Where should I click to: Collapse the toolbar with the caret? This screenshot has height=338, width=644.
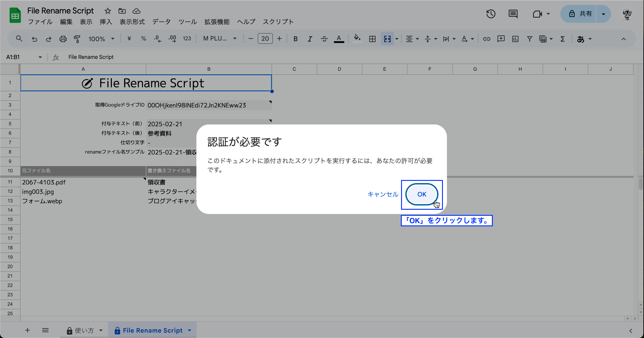[x=623, y=39]
